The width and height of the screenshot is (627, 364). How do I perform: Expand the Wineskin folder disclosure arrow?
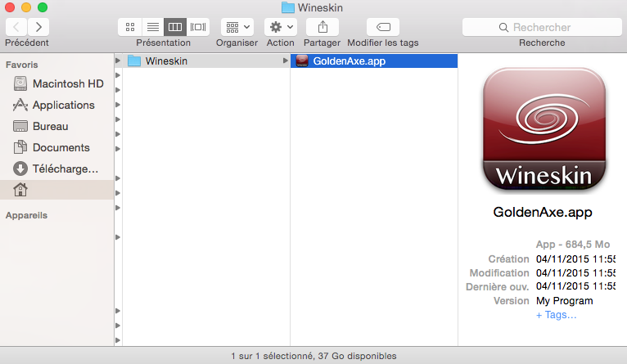[x=285, y=61]
